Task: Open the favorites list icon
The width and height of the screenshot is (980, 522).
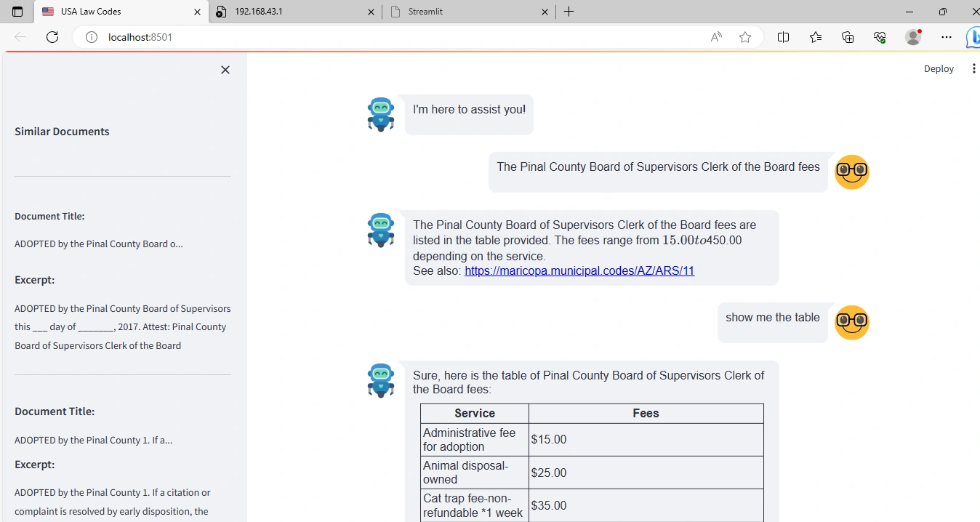Action: coord(816,37)
